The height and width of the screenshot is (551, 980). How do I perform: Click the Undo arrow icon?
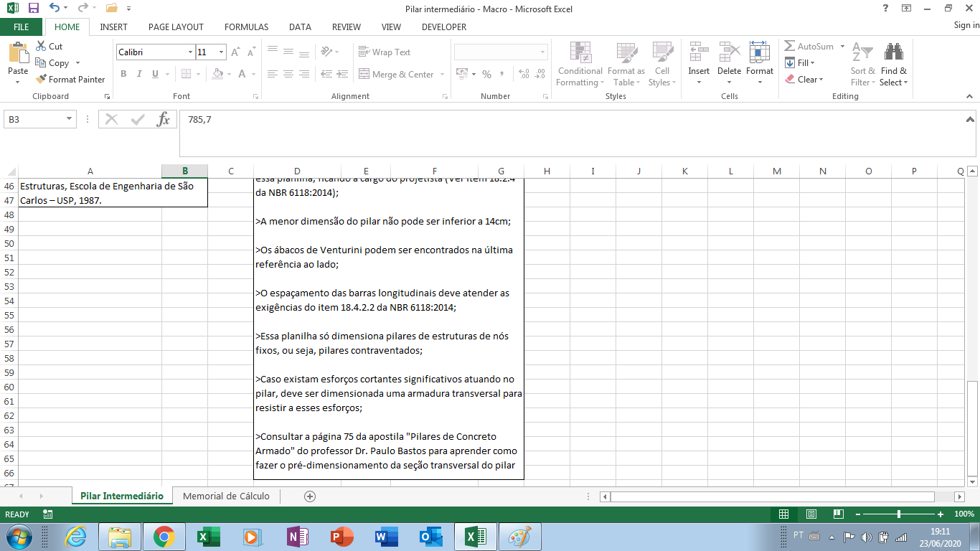[x=55, y=9]
